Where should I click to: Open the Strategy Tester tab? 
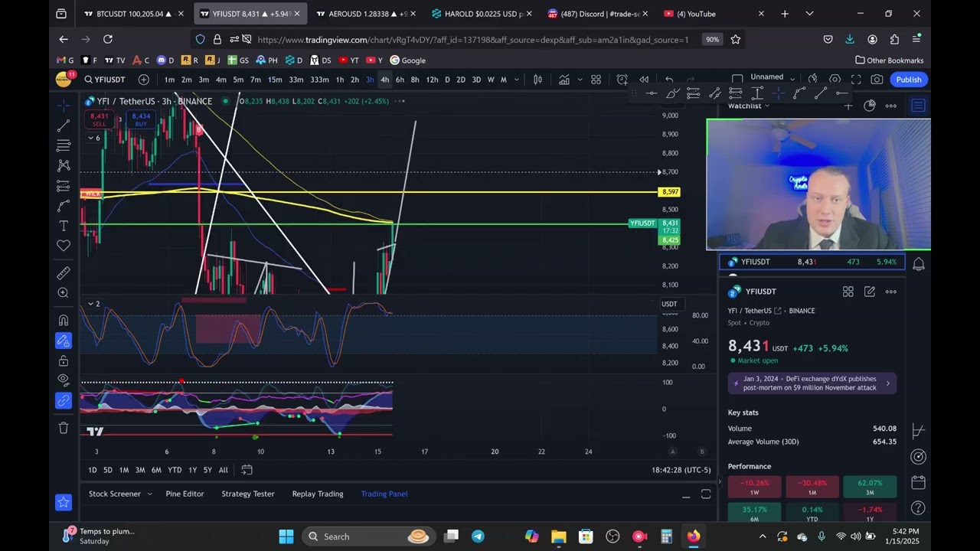click(248, 494)
